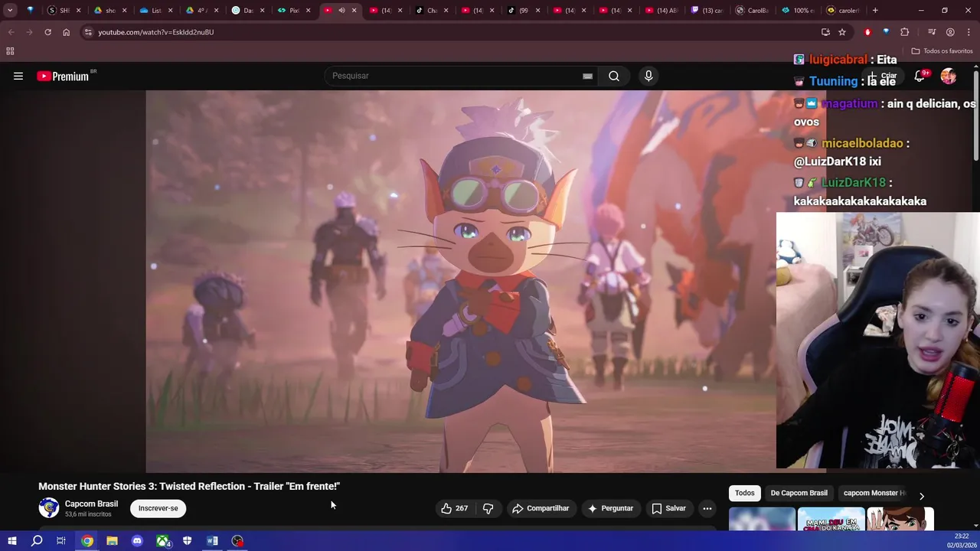
Task: Open Todos os favoritos bookmarks folder
Action: pos(942,51)
